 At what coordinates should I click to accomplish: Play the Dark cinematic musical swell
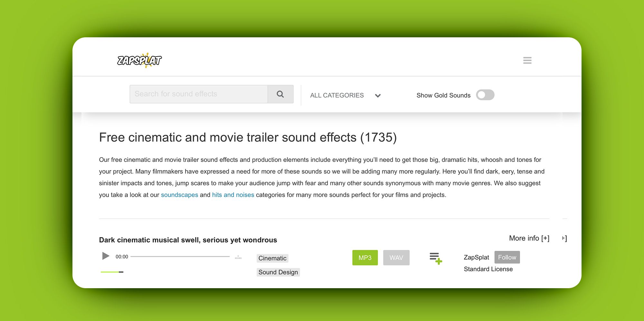[106, 256]
